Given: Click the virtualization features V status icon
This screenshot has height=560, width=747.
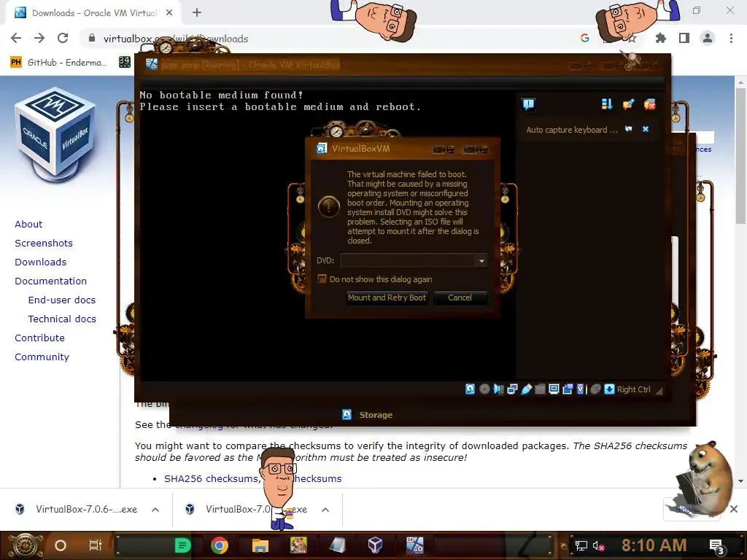Looking at the screenshot, I should 581,389.
